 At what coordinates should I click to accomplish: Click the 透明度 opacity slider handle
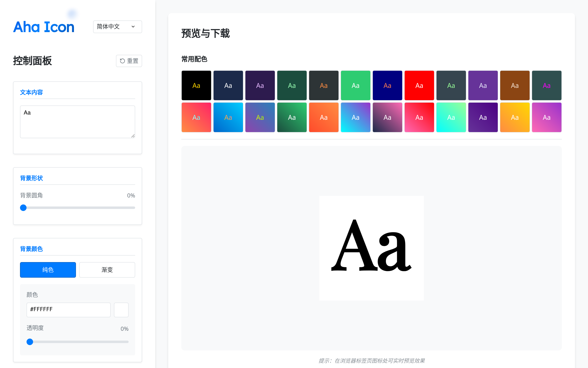pyautogui.click(x=30, y=342)
